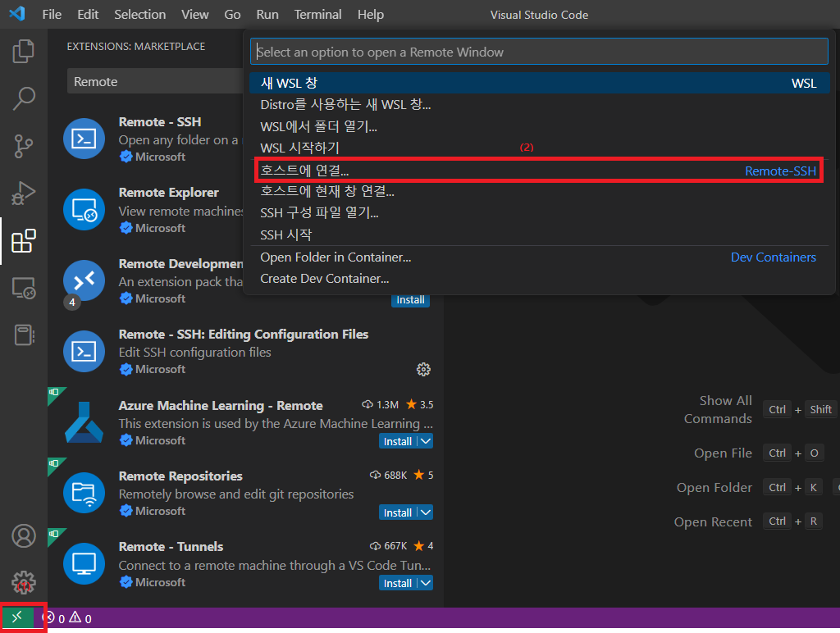Select 호스트에 현재 창 연결 option
840x633 pixels.
click(540, 191)
